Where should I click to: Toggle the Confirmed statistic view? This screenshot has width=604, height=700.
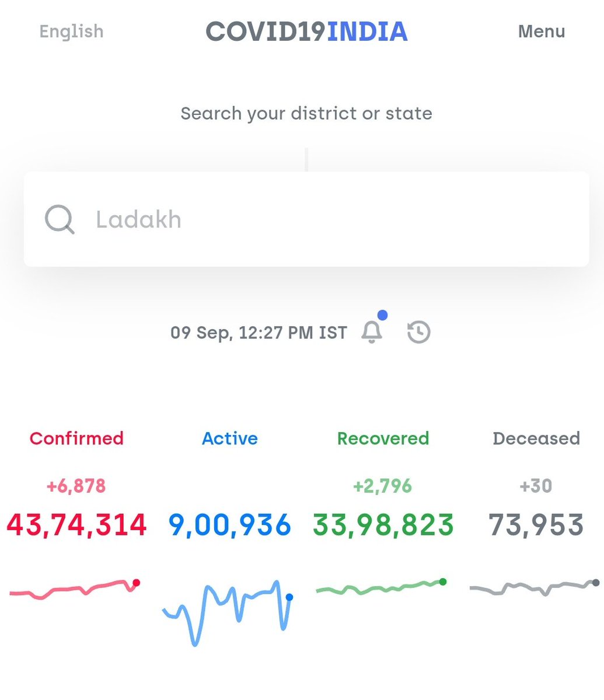pyautogui.click(x=76, y=438)
